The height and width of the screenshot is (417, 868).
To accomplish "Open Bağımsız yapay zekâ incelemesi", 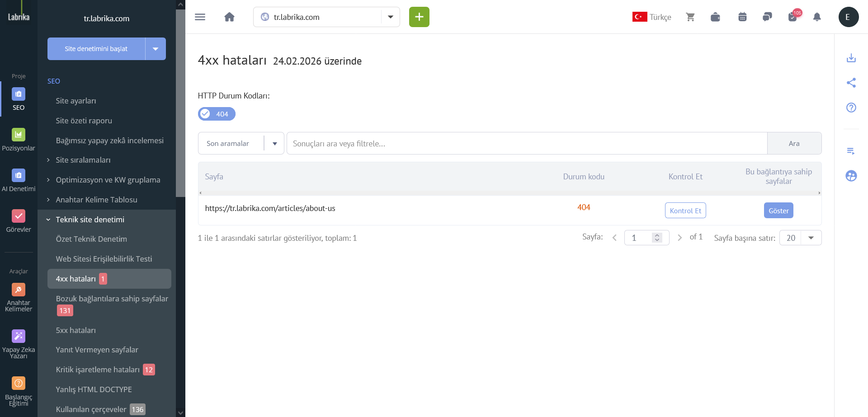I will pyautogui.click(x=110, y=141).
